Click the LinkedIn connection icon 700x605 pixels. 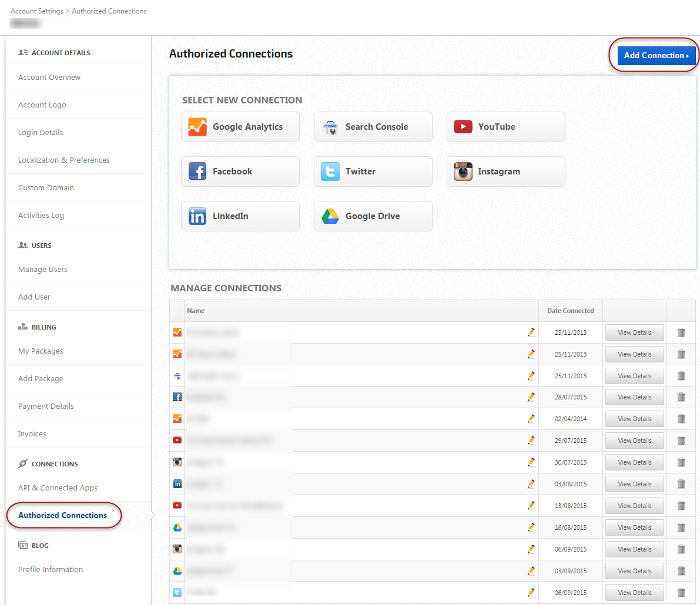click(x=197, y=216)
